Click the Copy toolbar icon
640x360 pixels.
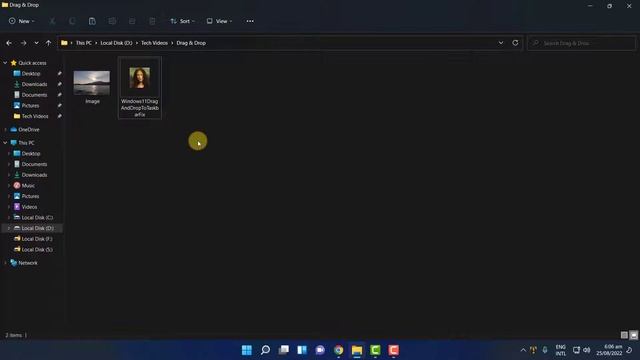pyautogui.click(x=72, y=21)
